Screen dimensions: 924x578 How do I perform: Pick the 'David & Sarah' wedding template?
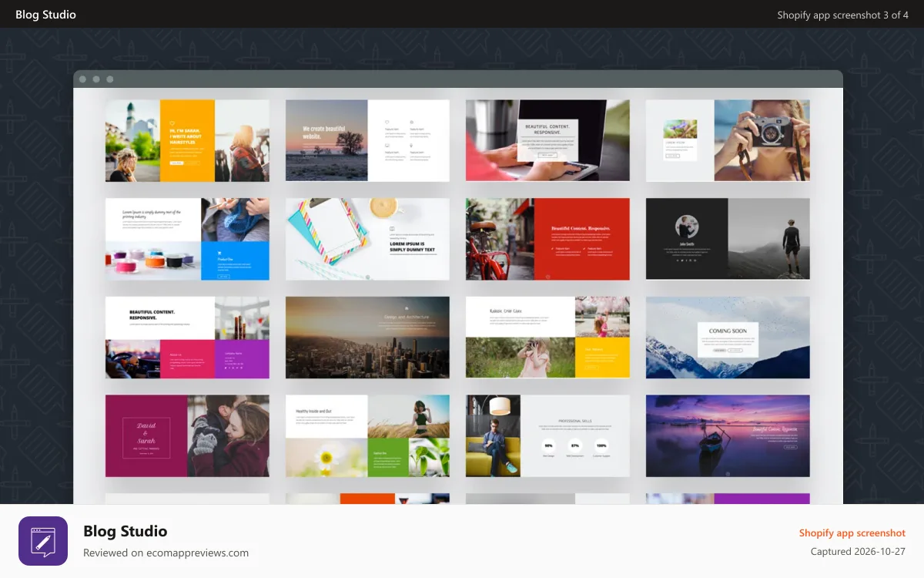click(x=187, y=436)
